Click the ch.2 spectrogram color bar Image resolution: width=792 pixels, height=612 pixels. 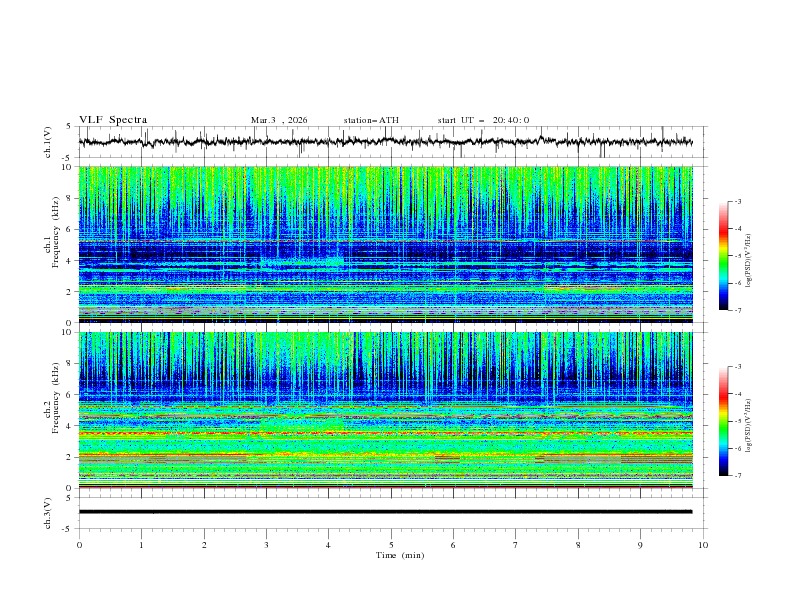[723, 421]
